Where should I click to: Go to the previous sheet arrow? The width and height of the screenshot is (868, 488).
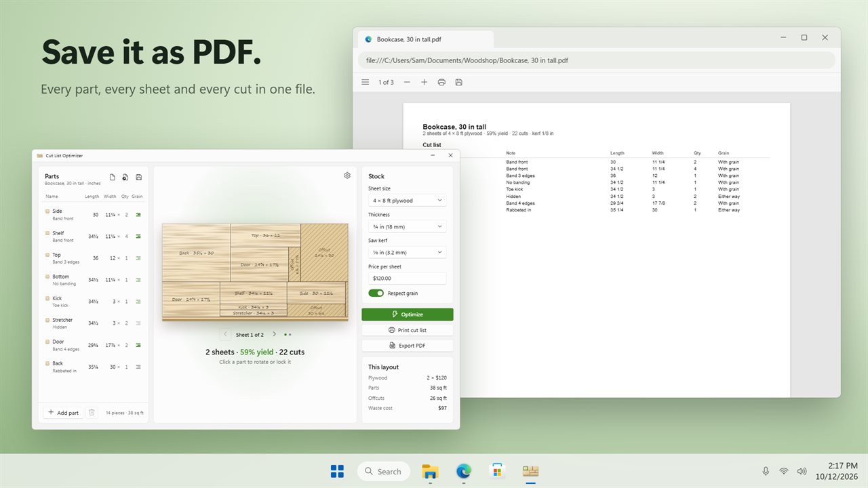(226, 334)
